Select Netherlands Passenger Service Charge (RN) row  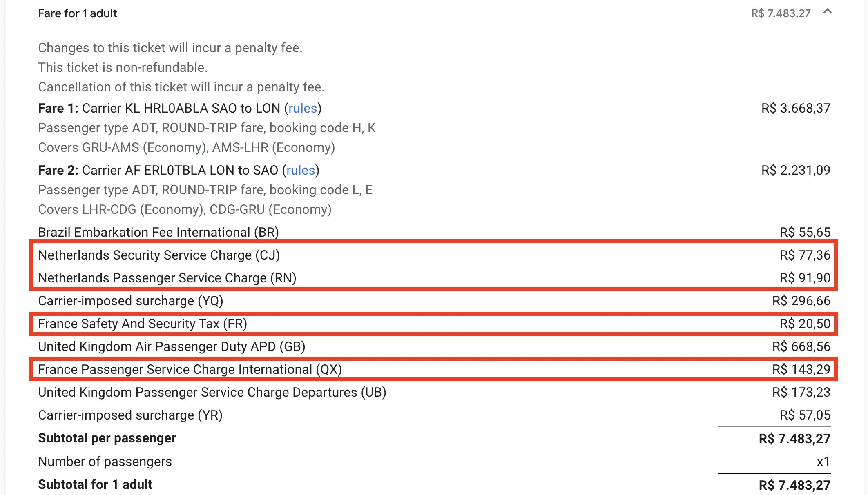pyautogui.click(x=434, y=278)
